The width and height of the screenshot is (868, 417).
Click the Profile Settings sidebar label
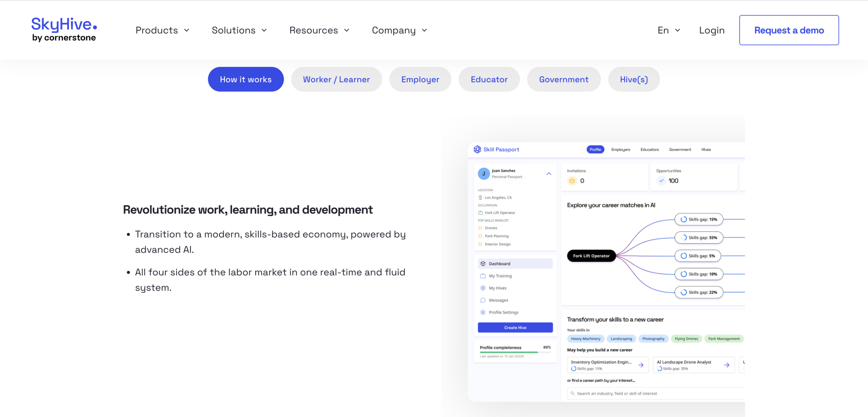click(504, 312)
